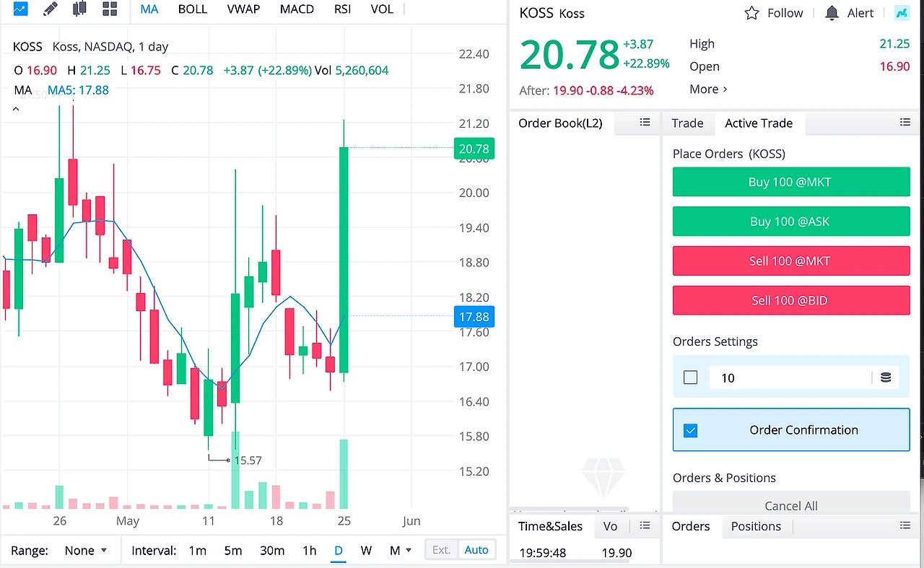Toggle extended hours with Ext.
Image resolution: width=924 pixels, height=568 pixels.
point(441,550)
